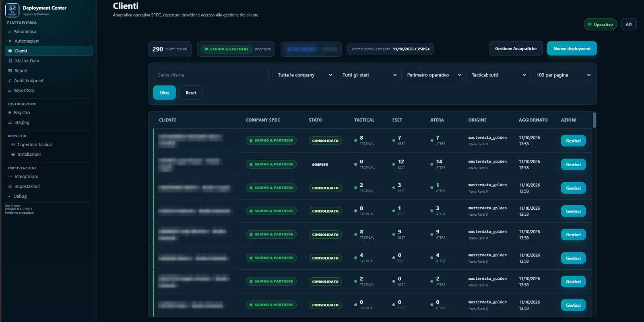Image resolution: width=644 pixels, height=322 pixels.
Task: Click Gestisci in row with 12 ESET
Action: (573, 165)
